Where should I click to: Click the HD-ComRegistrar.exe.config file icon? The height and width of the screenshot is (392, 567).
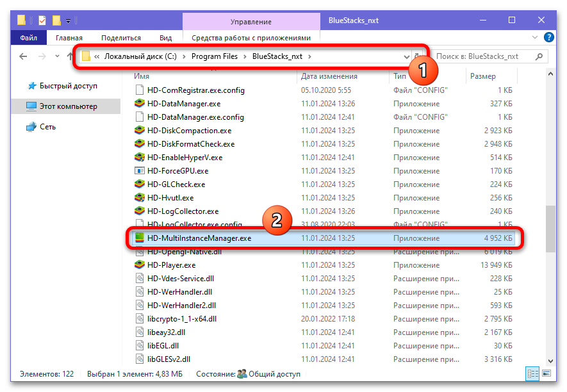coord(140,90)
